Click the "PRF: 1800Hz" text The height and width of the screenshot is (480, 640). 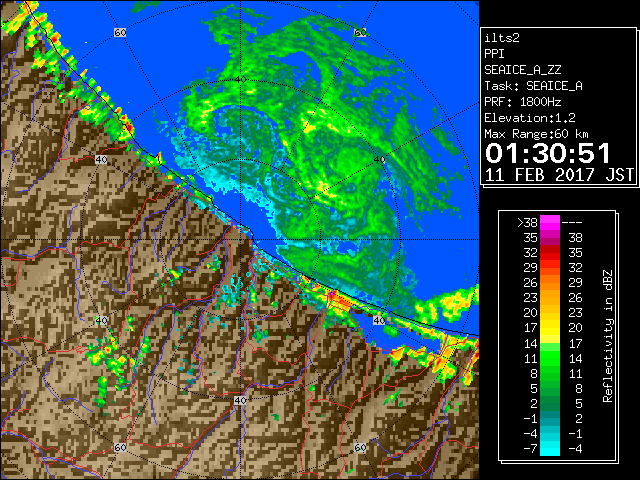522,102
